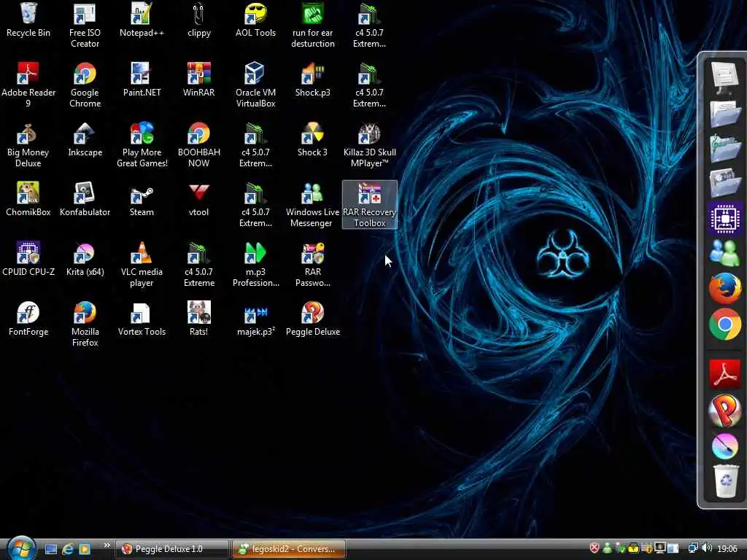Viewport: 747px width, 560px height.
Task: Select the ChomikBox desktop shortcut
Action: click(28, 200)
